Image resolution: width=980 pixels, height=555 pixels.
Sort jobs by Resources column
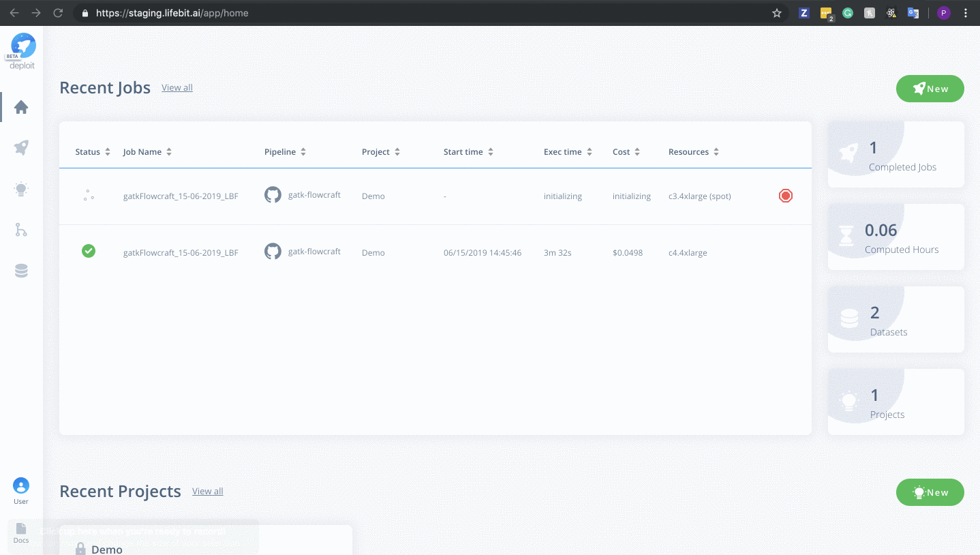[694, 152]
